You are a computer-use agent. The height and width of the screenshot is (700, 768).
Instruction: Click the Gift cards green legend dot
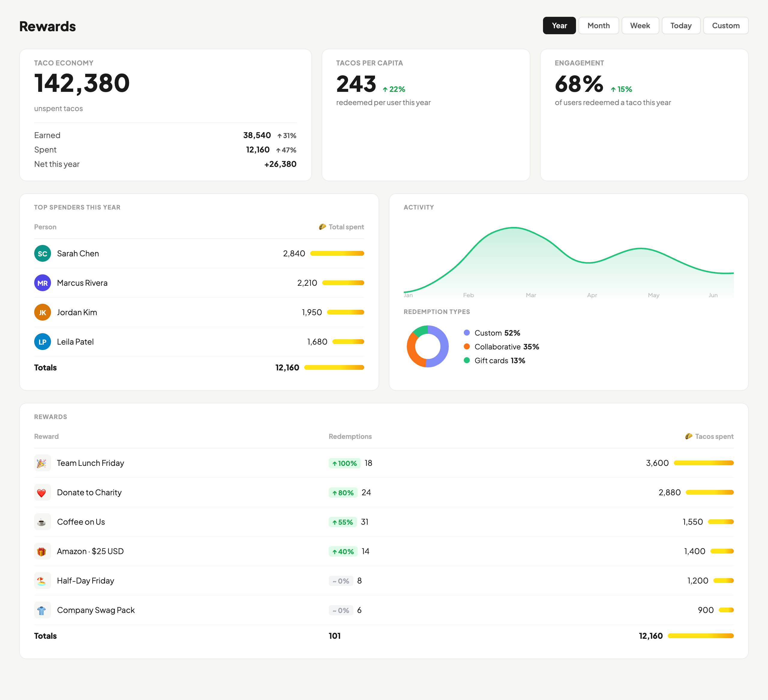point(467,360)
